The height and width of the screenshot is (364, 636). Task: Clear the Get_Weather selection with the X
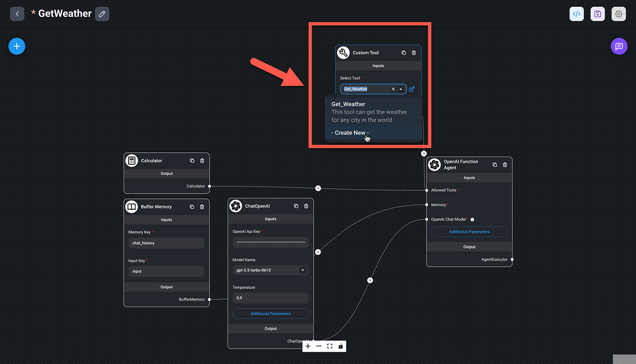click(393, 89)
